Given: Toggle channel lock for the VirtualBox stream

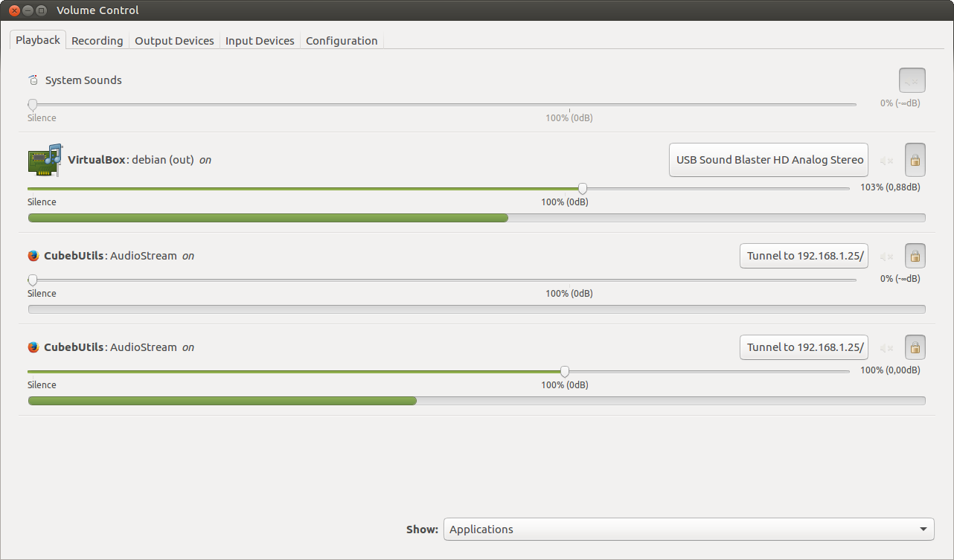Looking at the screenshot, I should pos(915,160).
